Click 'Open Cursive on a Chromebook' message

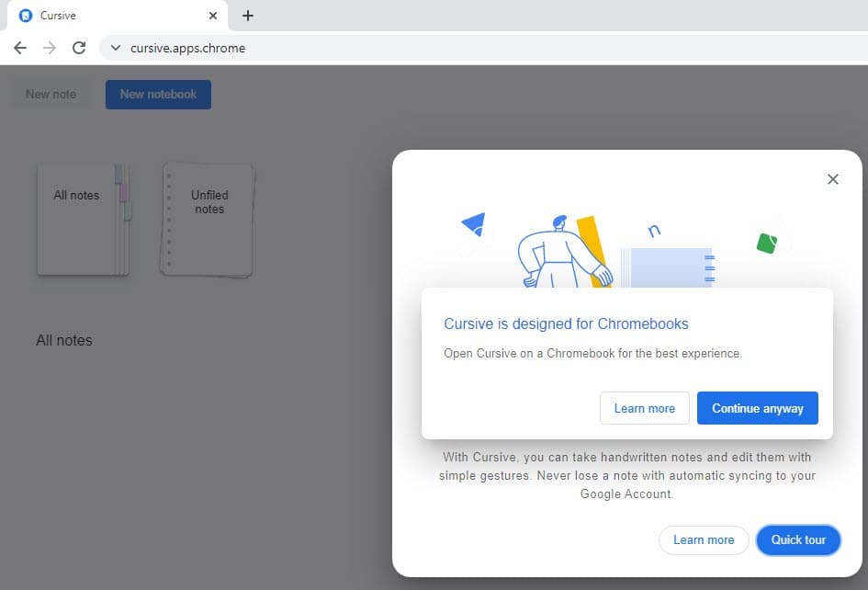[592, 354]
